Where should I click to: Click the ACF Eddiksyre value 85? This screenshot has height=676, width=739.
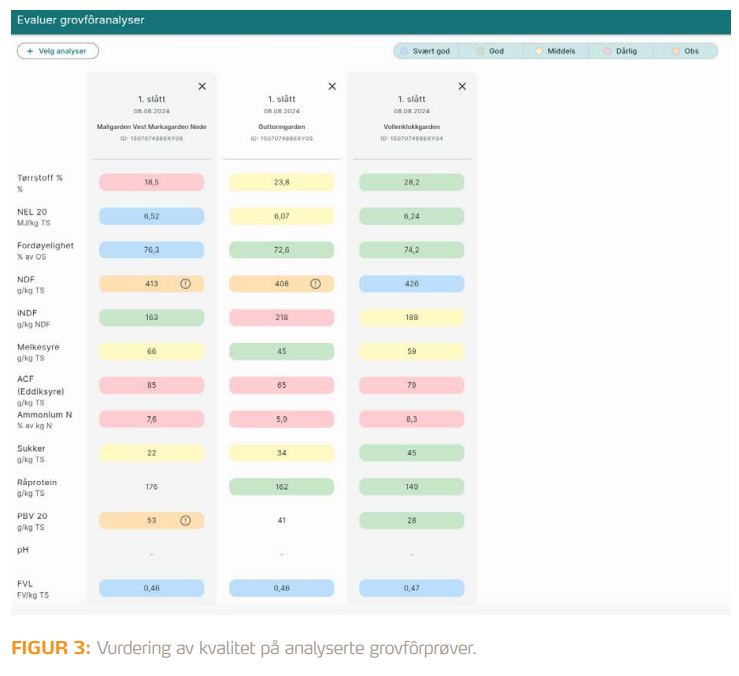point(152,385)
